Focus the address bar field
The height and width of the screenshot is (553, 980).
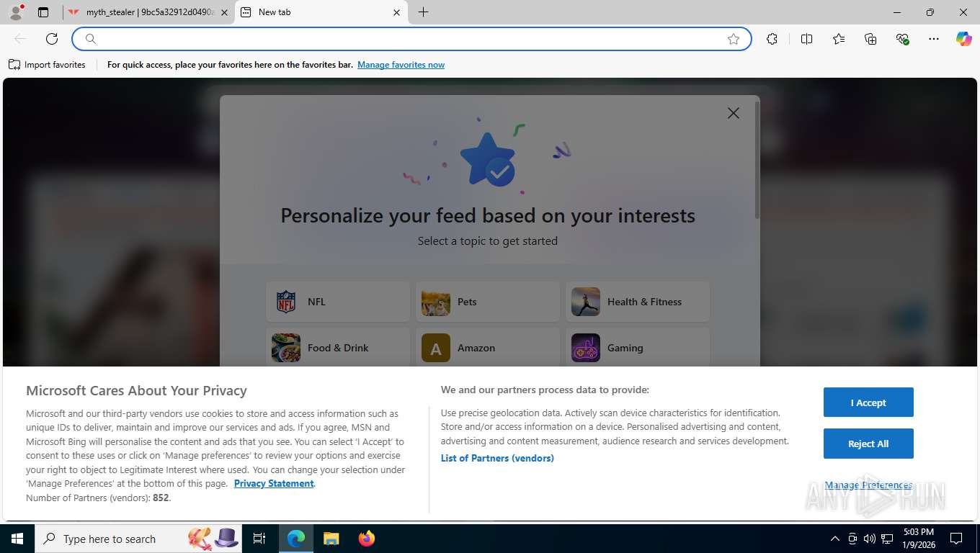pos(411,39)
